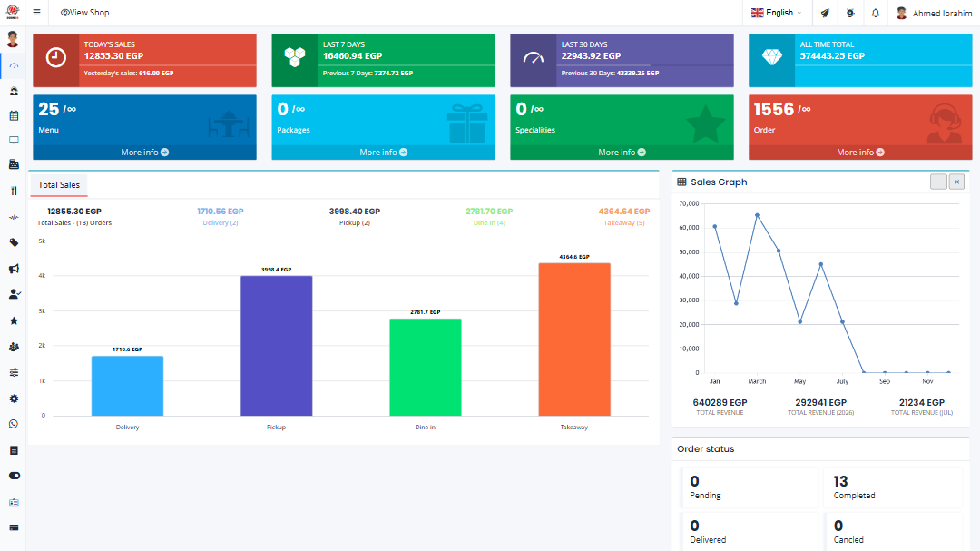Select the Total Sales tab
The height and width of the screenshot is (551, 980).
point(59,185)
